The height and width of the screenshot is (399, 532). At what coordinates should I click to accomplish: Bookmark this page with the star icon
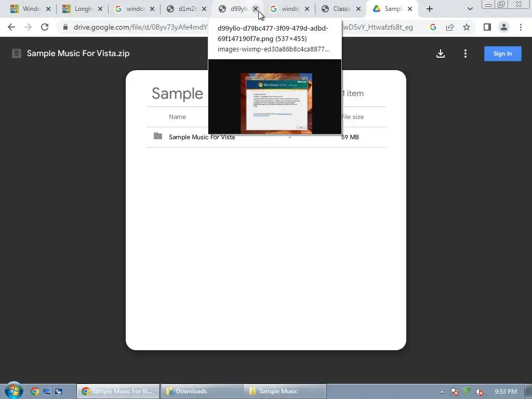(x=467, y=27)
